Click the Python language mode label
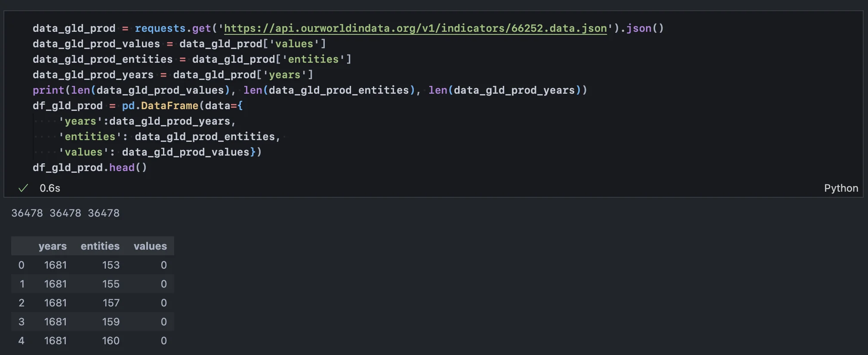This screenshot has width=868, height=355. click(840, 188)
